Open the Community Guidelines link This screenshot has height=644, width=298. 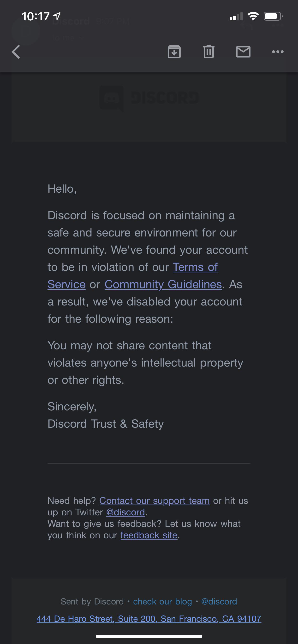point(163,284)
